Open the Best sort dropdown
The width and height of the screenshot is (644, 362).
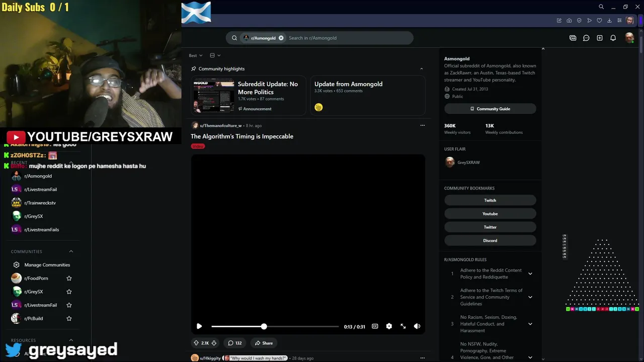coord(196,55)
